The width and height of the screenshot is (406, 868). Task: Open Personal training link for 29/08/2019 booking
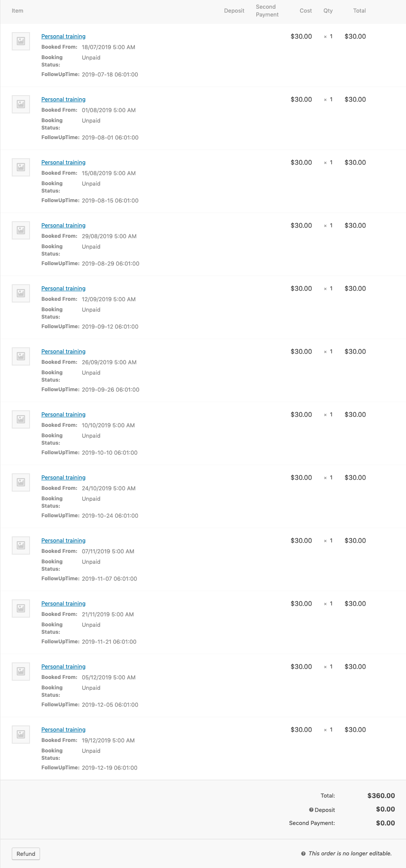(x=63, y=226)
